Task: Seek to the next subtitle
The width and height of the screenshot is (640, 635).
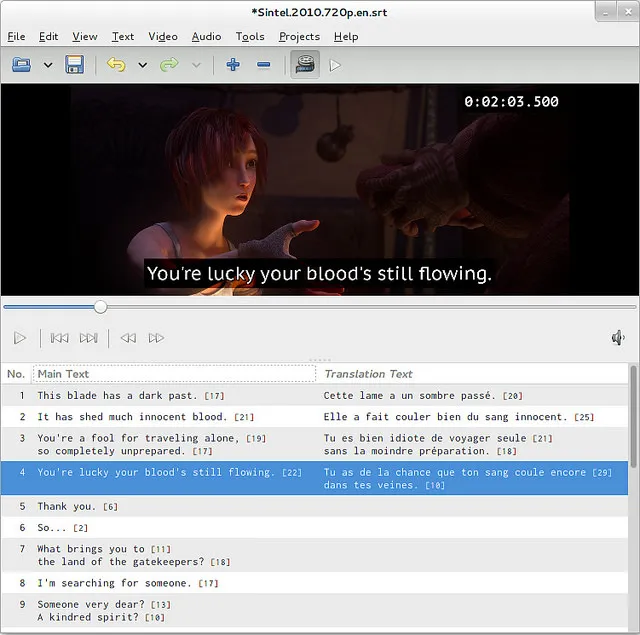Action: pos(89,338)
